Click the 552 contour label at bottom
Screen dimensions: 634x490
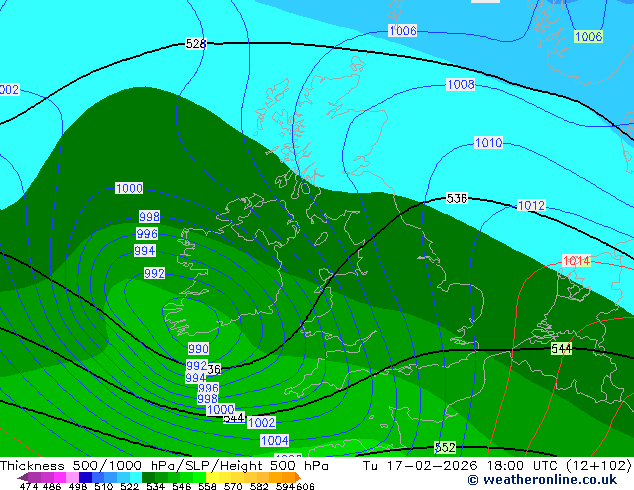[445, 448]
